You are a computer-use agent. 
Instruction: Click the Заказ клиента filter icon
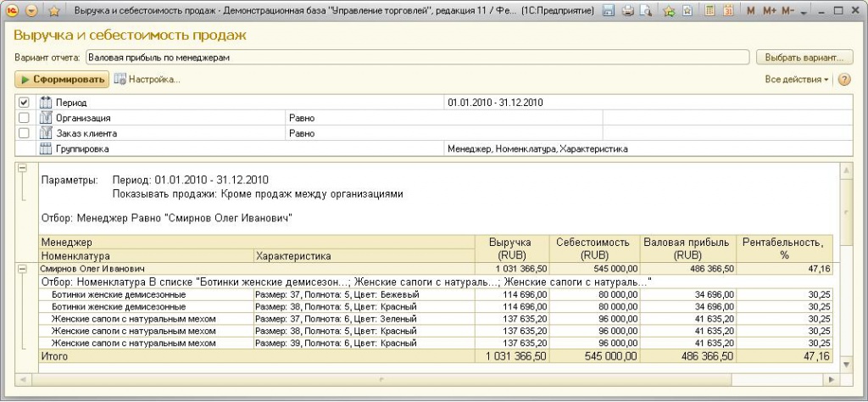coord(46,133)
